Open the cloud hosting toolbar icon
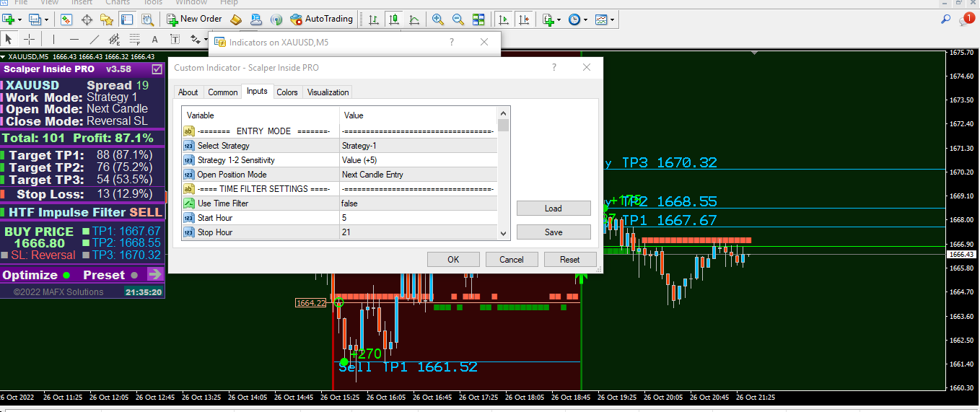Screen dimensions: 980x412 click(255, 19)
